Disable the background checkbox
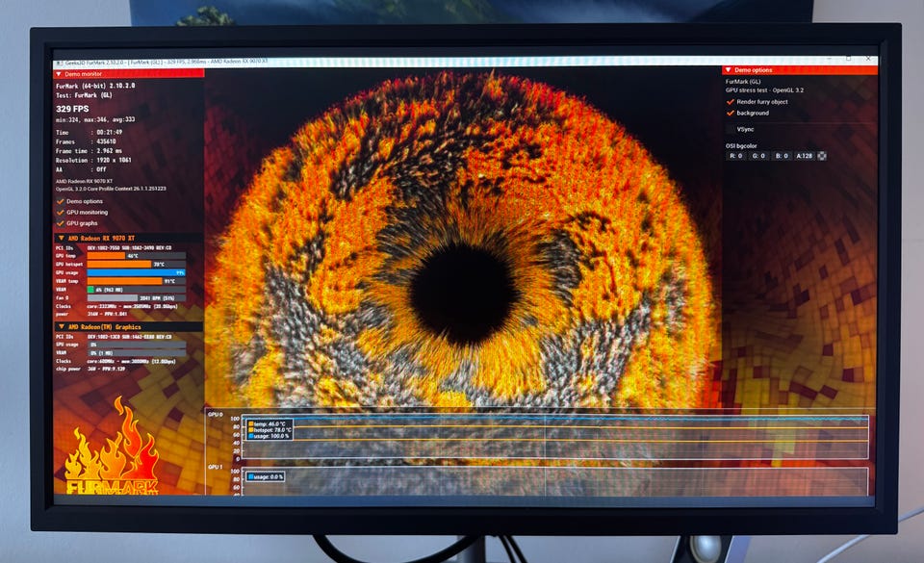This screenshot has height=563, width=924. (731, 113)
